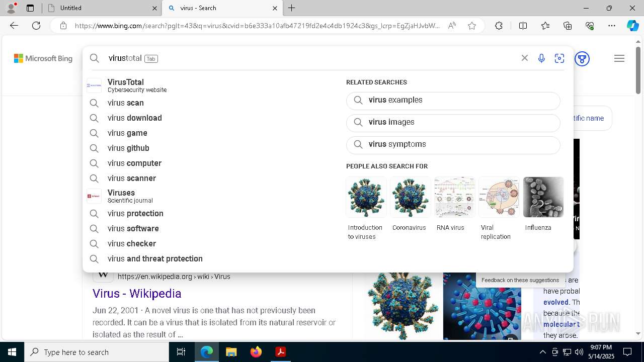Select 'virus computer' suggestion
644x362 pixels.
pyautogui.click(x=208, y=163)
